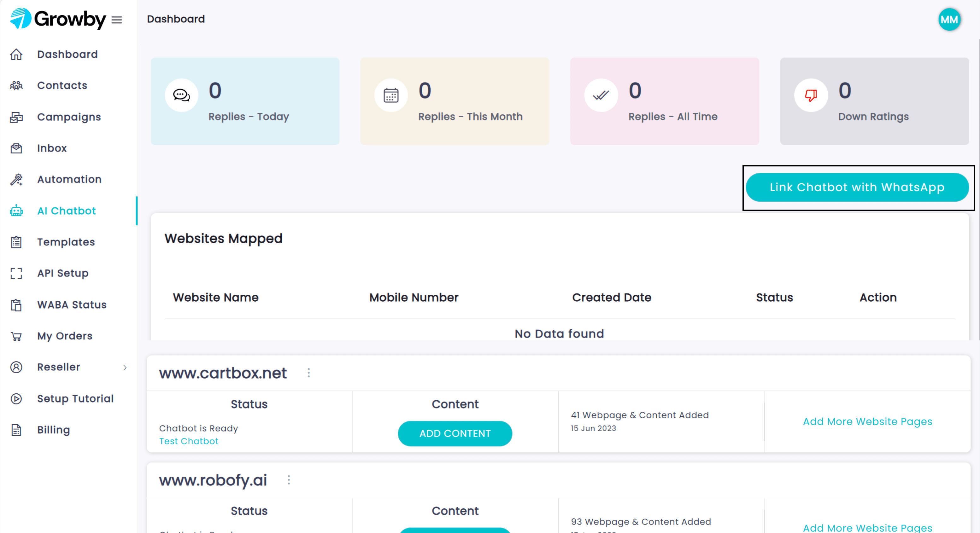Click the My Orders cart icon

[16, 336]
